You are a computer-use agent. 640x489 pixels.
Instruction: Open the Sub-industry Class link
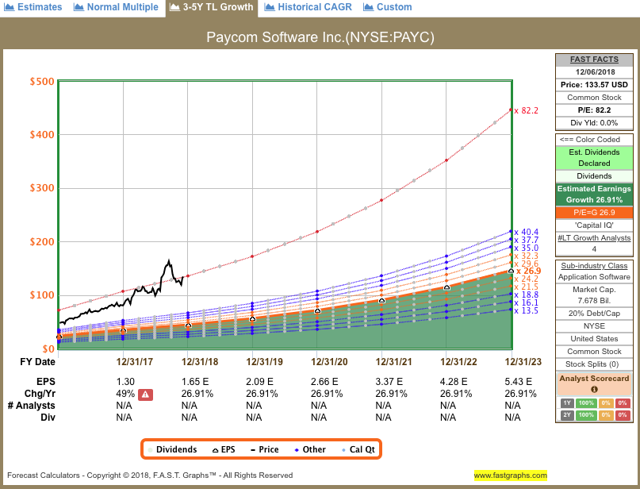[x=594, y=266]
